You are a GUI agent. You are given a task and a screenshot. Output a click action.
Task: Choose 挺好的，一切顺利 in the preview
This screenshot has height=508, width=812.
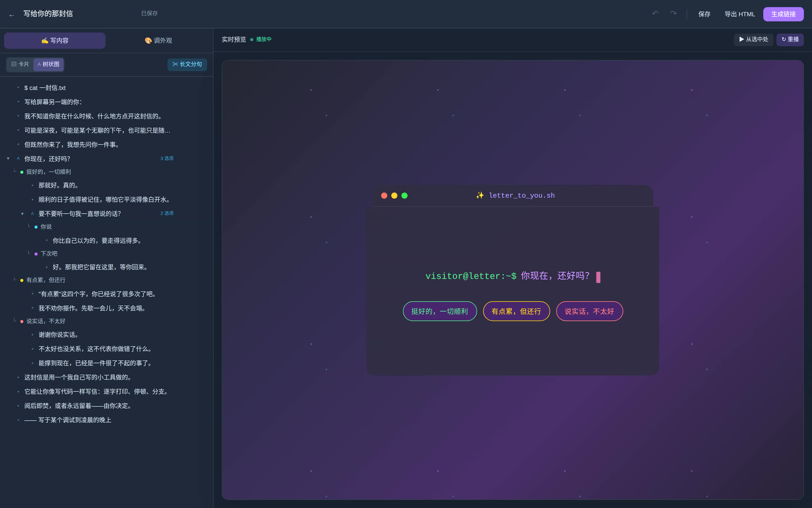440,311
